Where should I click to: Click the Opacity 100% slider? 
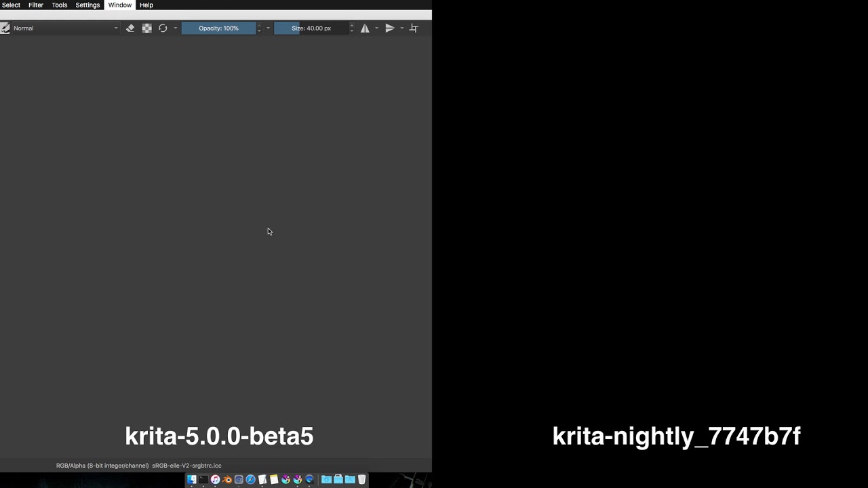[218, 28]
